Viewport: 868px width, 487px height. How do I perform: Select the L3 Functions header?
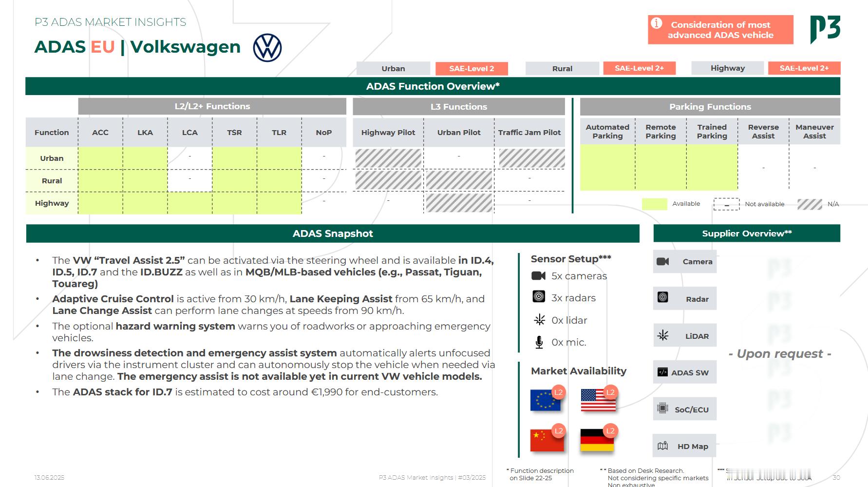(459, 107)
